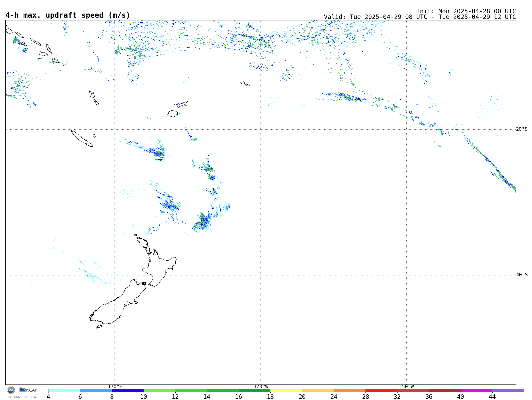Viewport: 532px width, 400px height.
Task: Pick the purple above-44 colorbar swatch
Action: (508, 391)
